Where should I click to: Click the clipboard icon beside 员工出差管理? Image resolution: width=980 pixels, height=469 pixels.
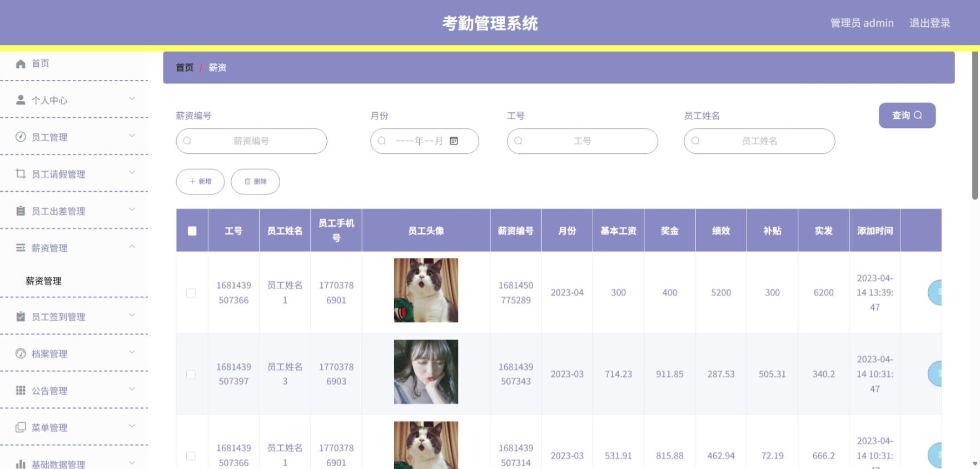[21, 211]
